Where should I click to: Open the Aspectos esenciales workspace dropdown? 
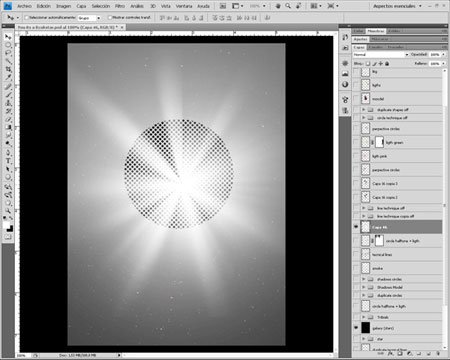click(397, 6)
